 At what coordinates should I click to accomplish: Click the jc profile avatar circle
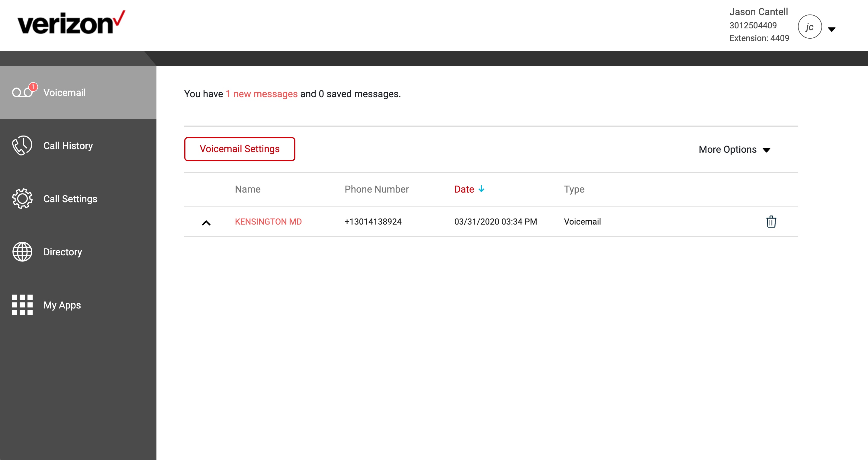coord(810,27)
